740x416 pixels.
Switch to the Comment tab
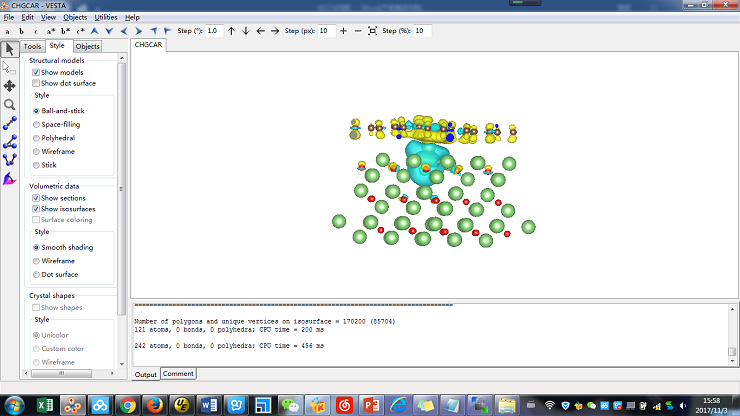[178, 373]
